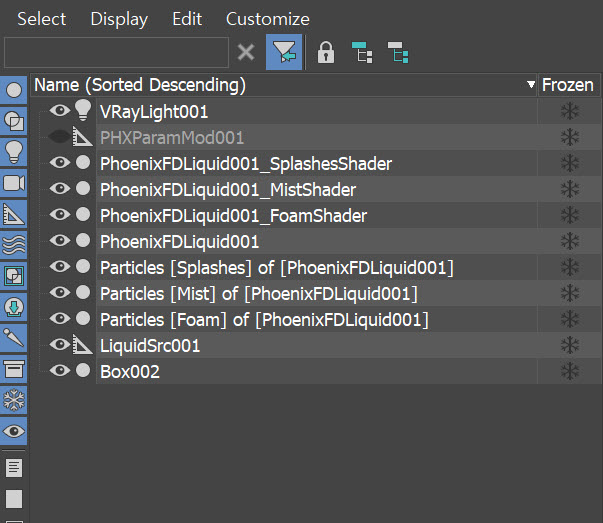This screenshot has width=603, height=523.
Task: Click the Display All list icon
Action: point(14,468)
